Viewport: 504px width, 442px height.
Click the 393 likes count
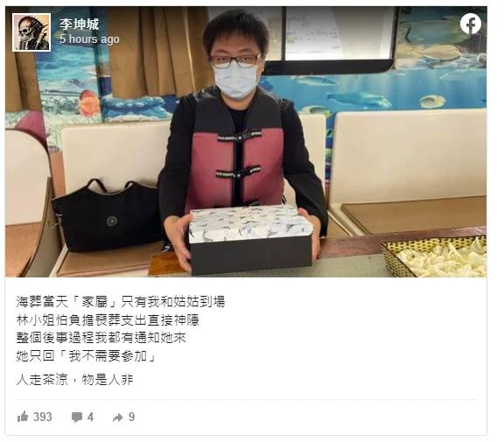pyautogui.click(x=42, y=417)
